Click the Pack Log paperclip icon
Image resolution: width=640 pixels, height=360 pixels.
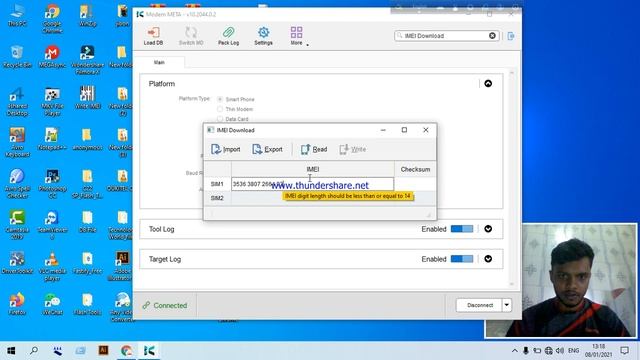tap(228, 36)
